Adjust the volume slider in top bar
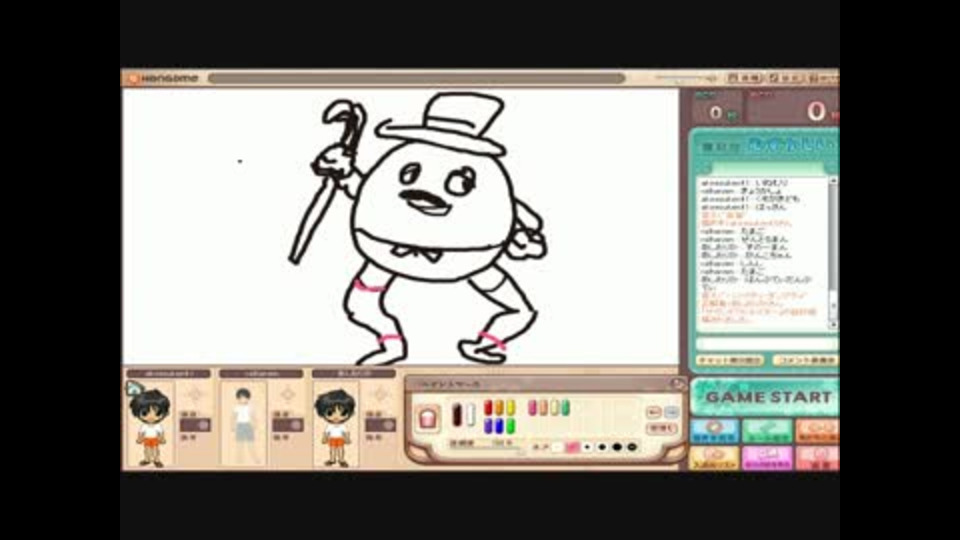Image resolution: width=960 pixels, height=540 pixels. (680, 78)
